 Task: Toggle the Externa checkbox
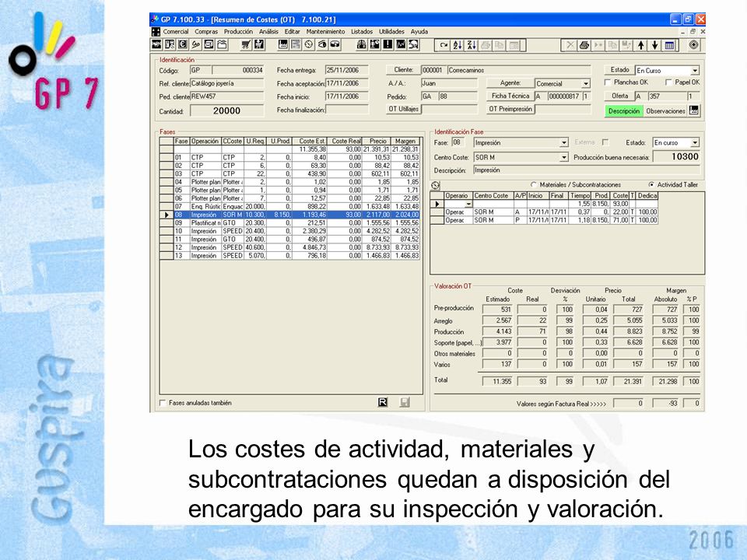[605, 142]
